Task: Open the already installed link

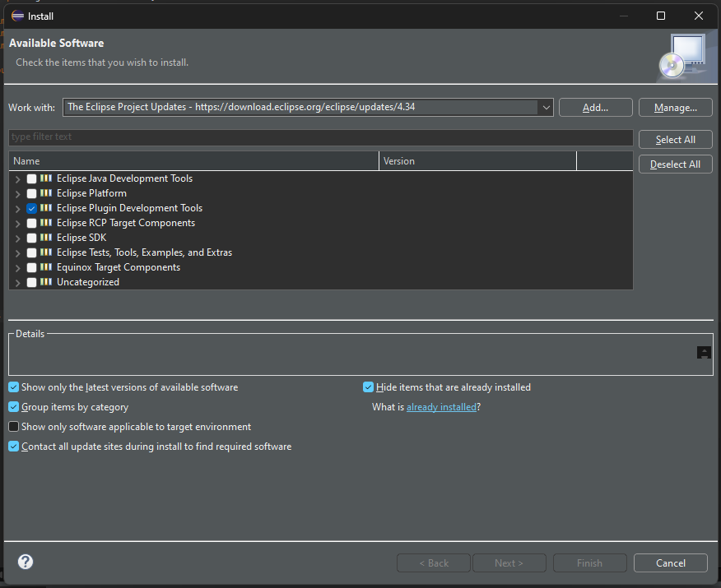Action: point(441,407)
